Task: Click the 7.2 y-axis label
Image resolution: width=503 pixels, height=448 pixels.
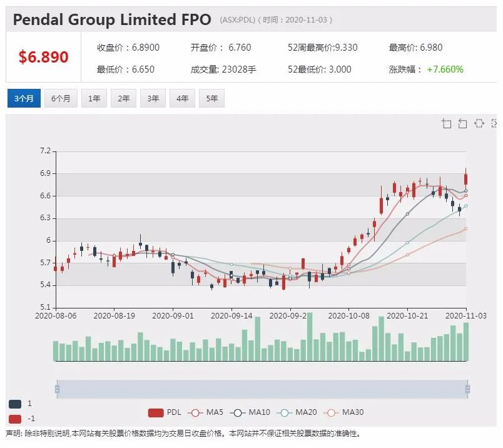Action: click(x=46, y=151)
